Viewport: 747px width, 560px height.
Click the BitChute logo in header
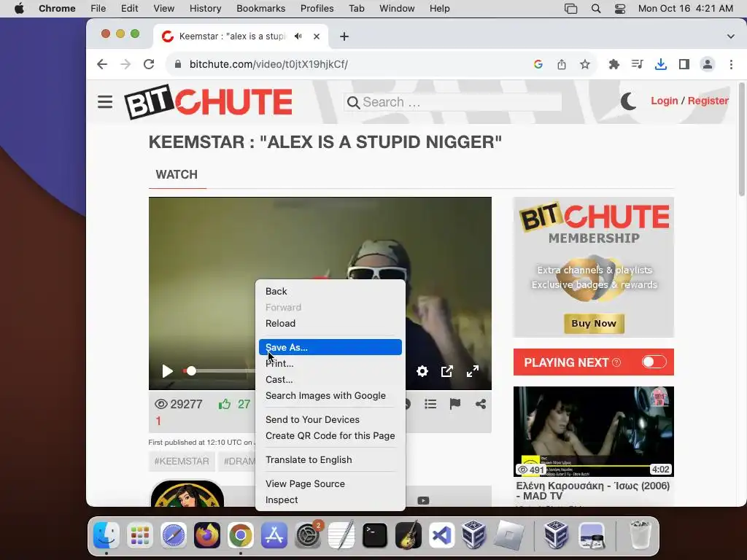208,101
